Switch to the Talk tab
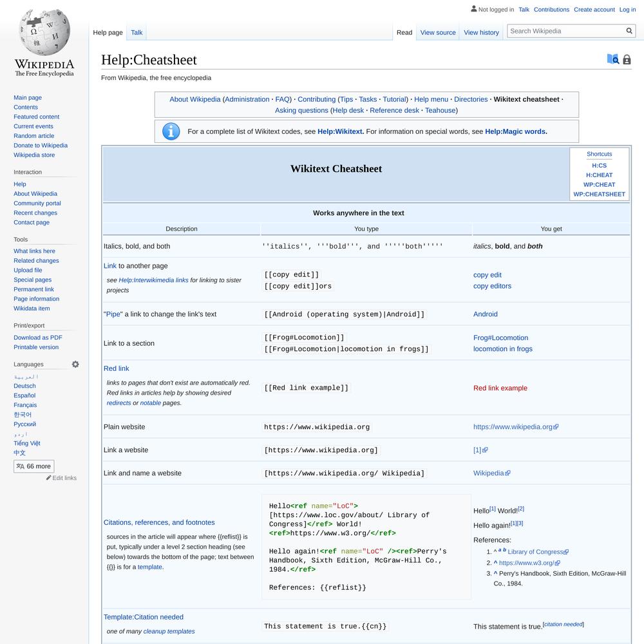The width and height of the screenshot is (644, 644). coord(137,33)
